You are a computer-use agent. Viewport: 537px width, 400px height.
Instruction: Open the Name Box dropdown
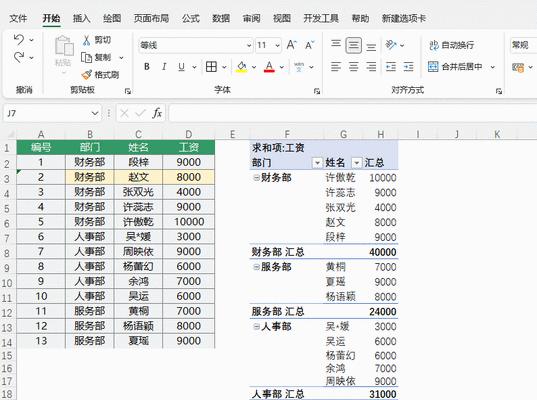[x=95, y=113]
